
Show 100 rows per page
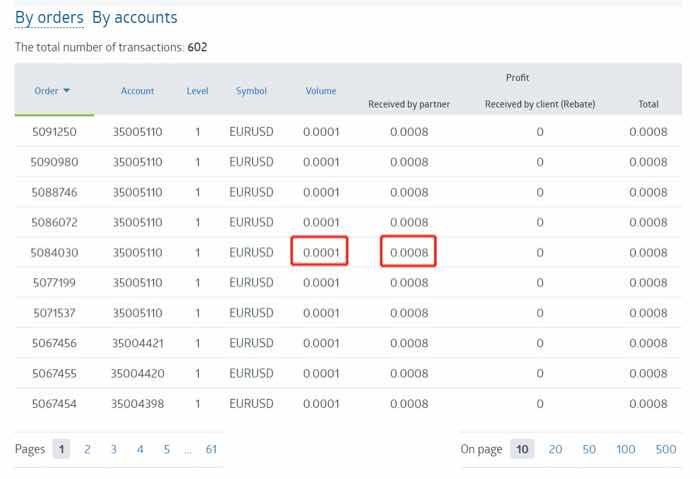(625, 449)
